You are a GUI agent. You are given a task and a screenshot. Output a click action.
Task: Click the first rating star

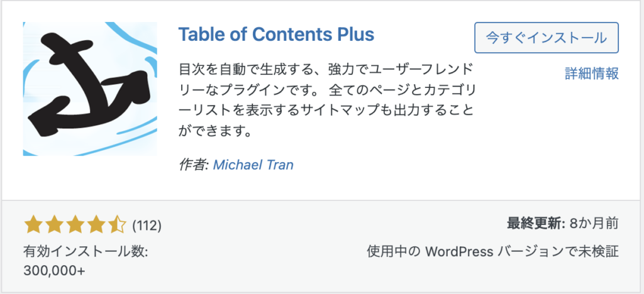point(32,224)
